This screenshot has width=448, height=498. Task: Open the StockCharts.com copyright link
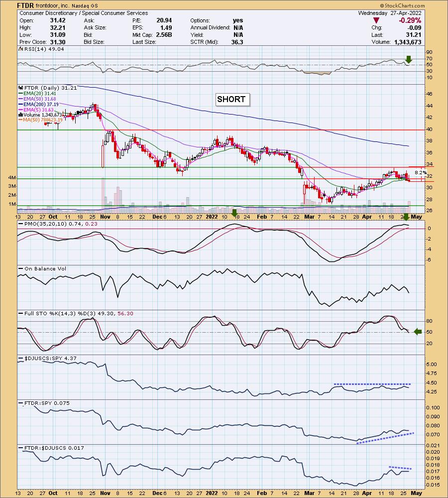(402, 5)
